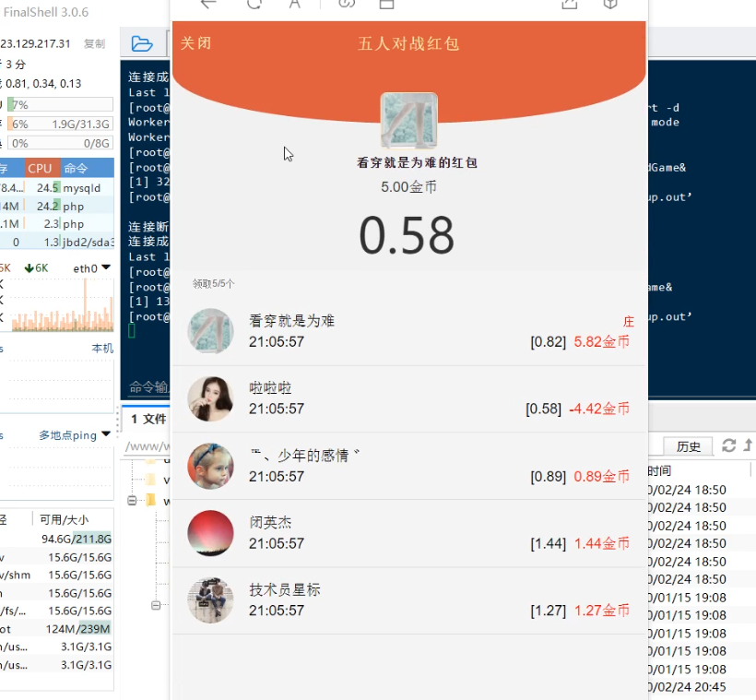Click the 本机 link under network graph
756x700 pixels.
102,348
